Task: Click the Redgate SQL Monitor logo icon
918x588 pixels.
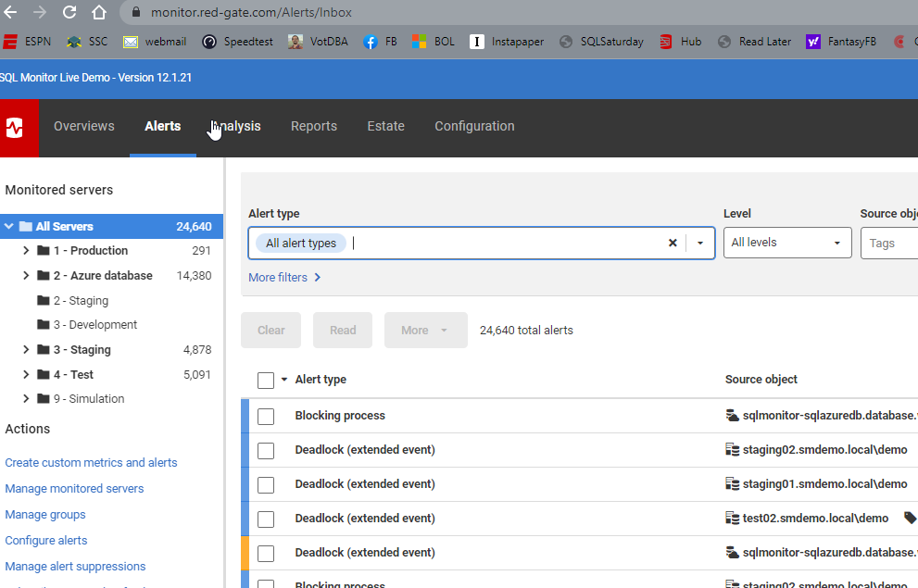Action: 15,127
